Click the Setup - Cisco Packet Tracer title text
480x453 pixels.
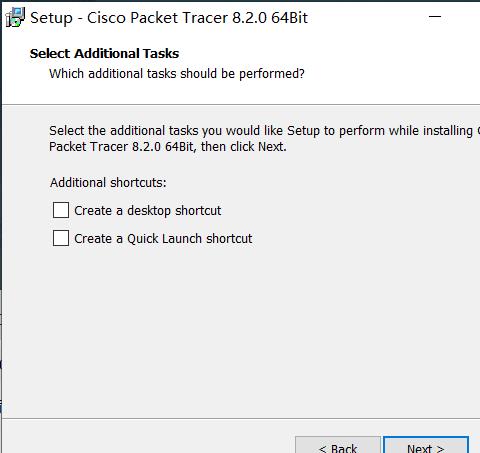[169, 18]
